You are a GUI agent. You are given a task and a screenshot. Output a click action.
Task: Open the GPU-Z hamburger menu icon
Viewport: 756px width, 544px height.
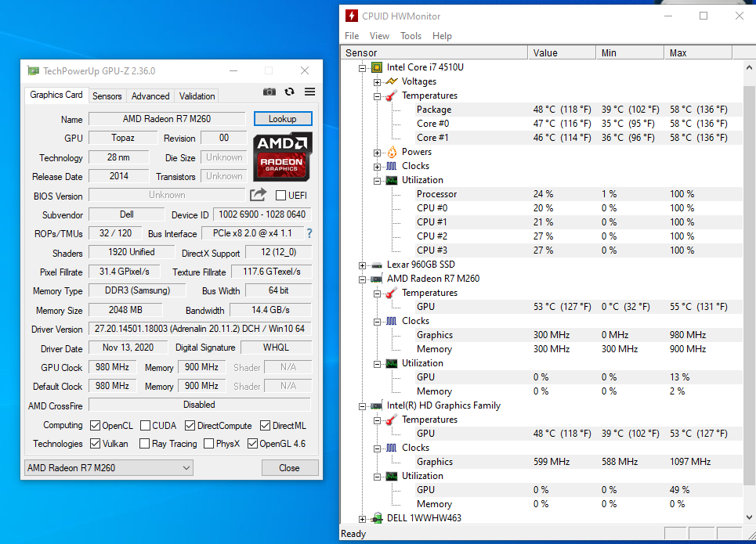[309, 92]
